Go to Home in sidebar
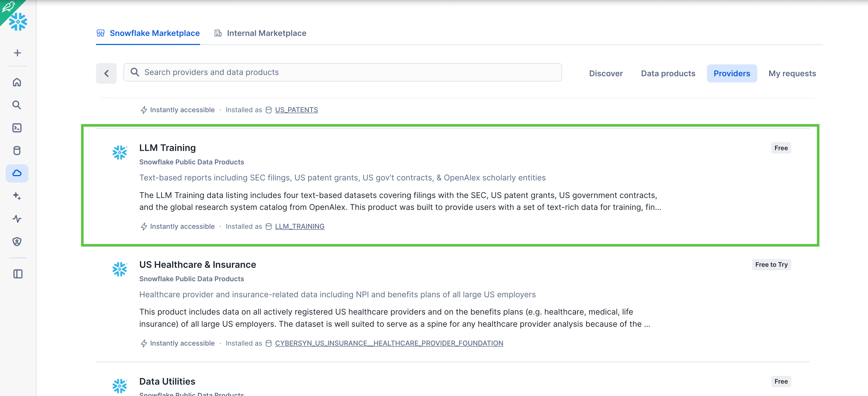Viewport: 868px width, 396px height. coord(17,82)
